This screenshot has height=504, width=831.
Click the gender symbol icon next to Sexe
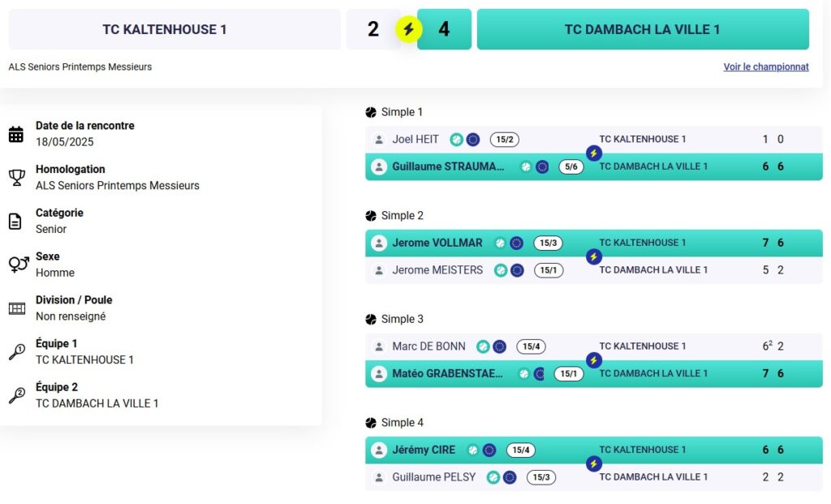[18, 265]
